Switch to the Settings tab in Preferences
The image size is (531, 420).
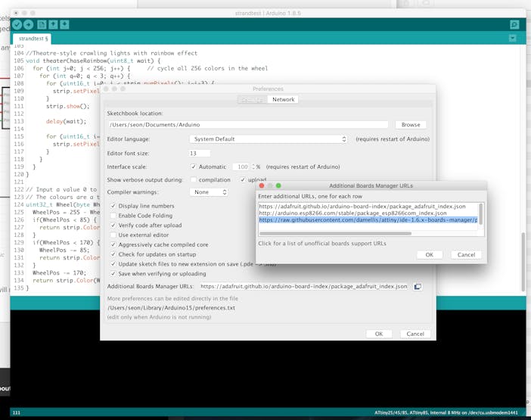tap(253, 100)
